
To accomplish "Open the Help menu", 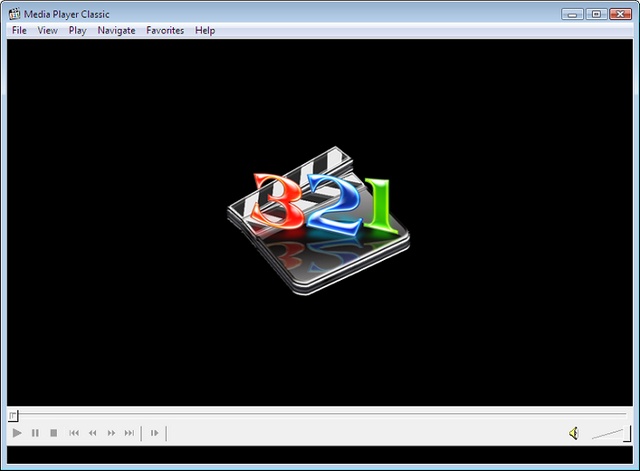I will [205, 31].
